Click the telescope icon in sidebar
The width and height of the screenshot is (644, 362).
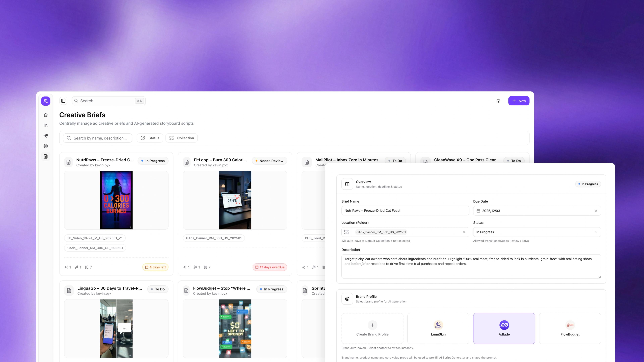(x=46, y=136)
